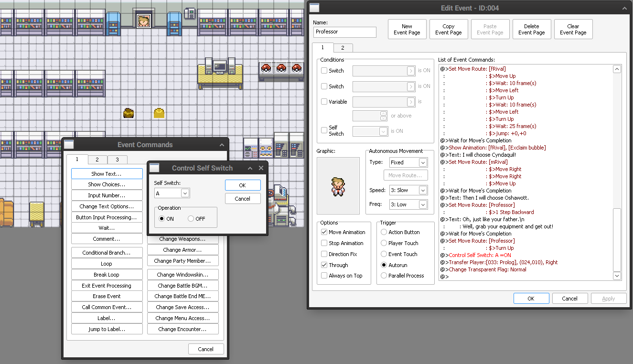Screen dimensions: 633x364
Task: Select the Parallel Process trigger
Action: 384,276
